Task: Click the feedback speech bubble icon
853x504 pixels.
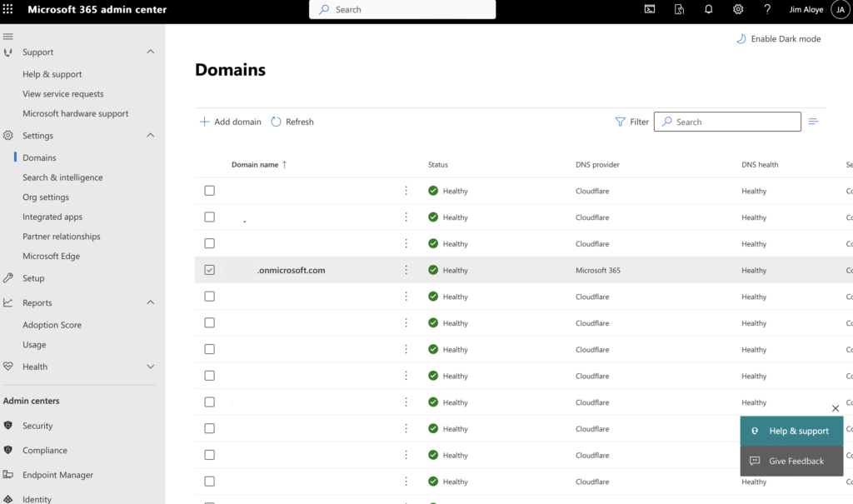Action: tap(755, 461)
